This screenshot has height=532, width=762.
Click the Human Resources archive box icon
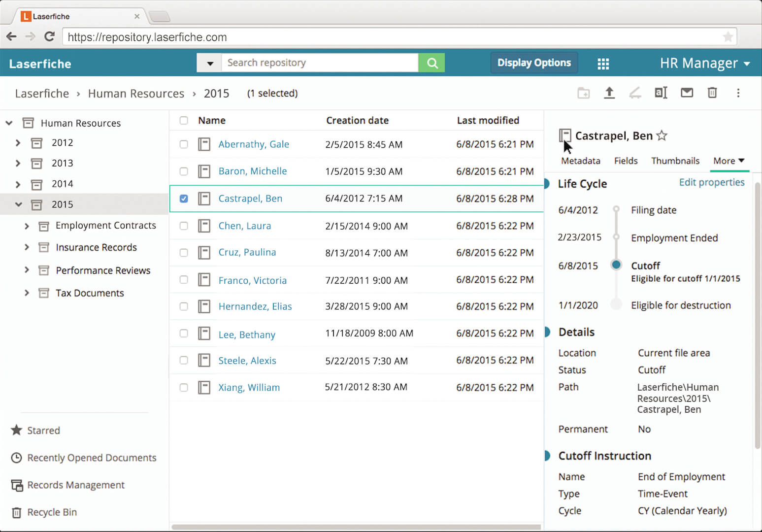tap(29, 123)
